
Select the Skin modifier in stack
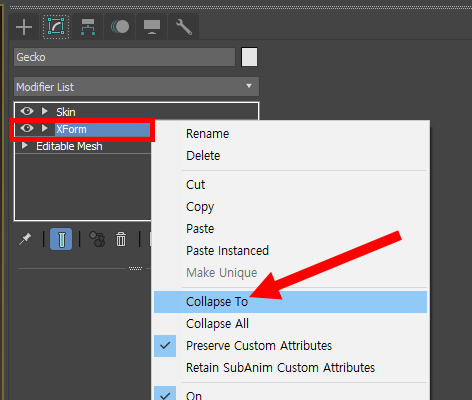(66, 112)
